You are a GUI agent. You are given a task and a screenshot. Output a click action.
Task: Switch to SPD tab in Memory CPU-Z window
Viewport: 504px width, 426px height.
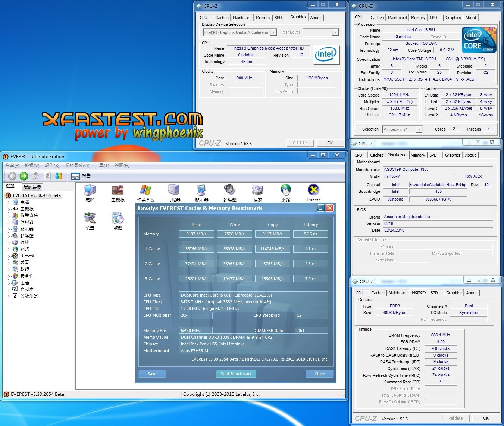(434, 293)
